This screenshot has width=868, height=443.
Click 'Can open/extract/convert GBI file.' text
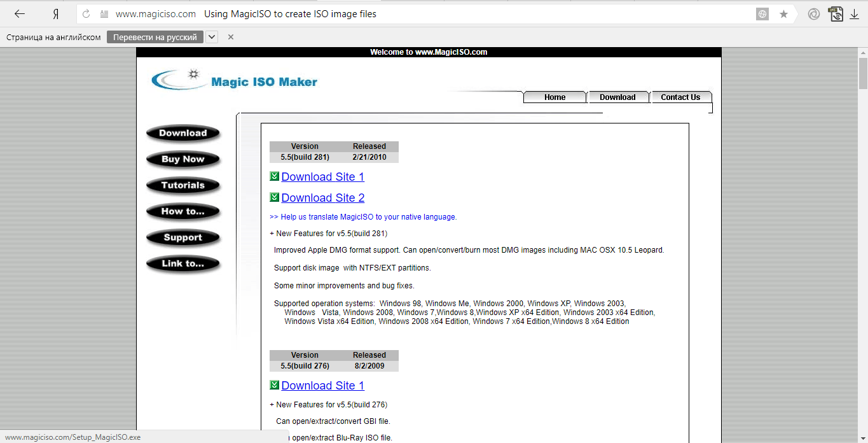(x=333, y=421)
